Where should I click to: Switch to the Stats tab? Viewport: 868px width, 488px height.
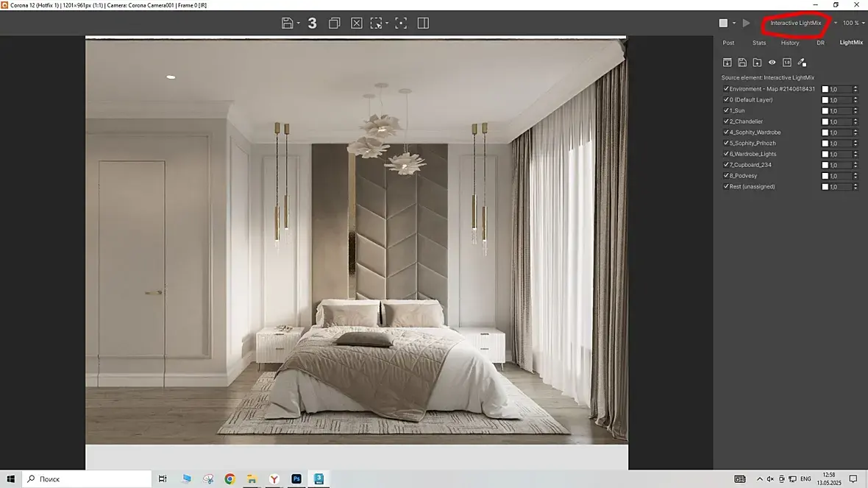pos(759,43)
